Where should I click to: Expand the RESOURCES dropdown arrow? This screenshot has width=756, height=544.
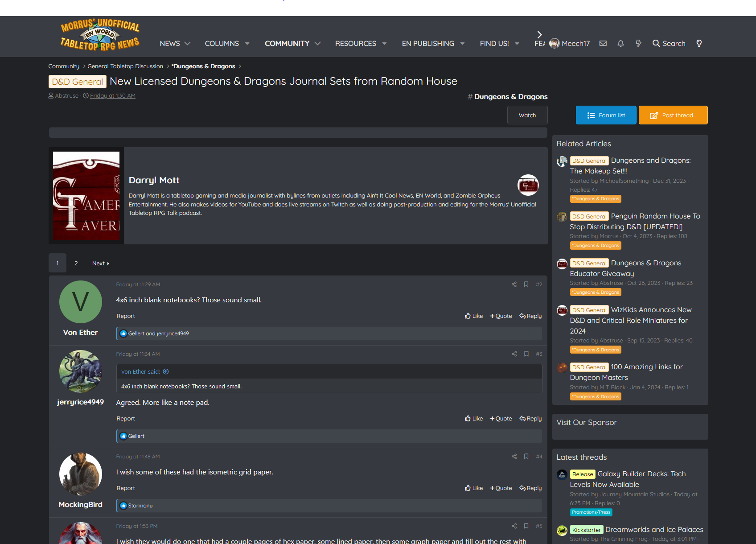[384, 44]
